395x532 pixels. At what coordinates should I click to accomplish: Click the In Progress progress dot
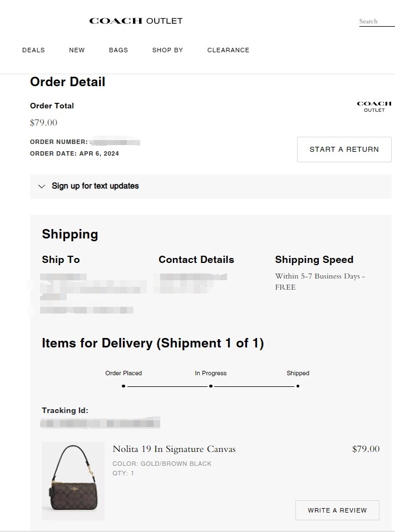211,386
